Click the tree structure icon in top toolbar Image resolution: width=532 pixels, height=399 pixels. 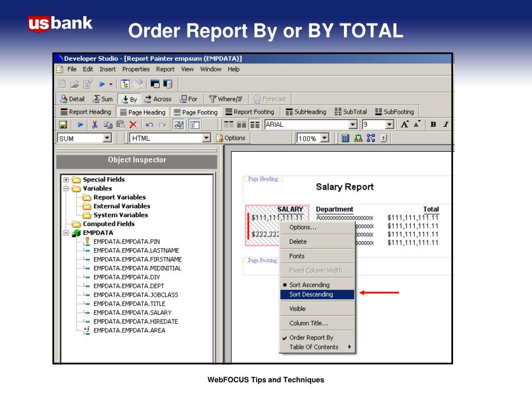coord(125,84)
